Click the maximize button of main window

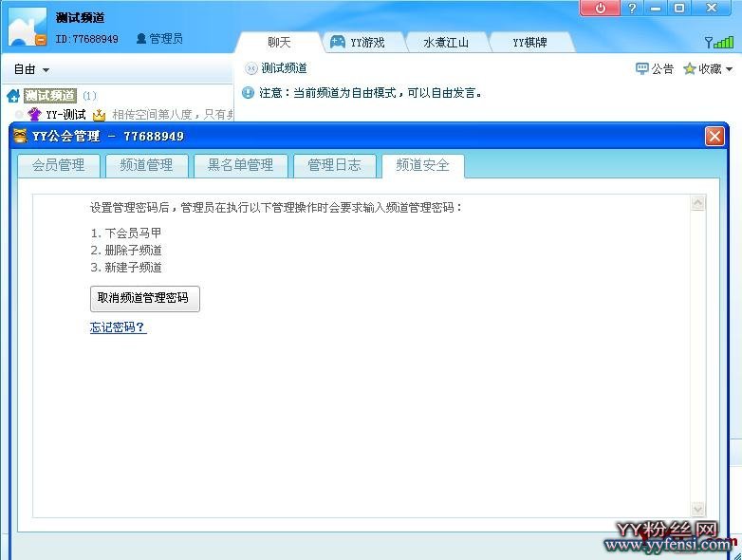pos(679,8)
